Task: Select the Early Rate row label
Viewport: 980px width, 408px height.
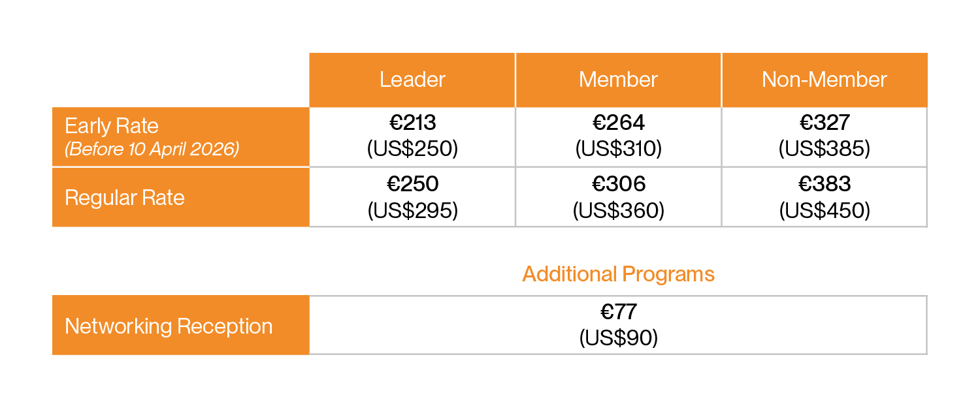Action: pos(112,125)
